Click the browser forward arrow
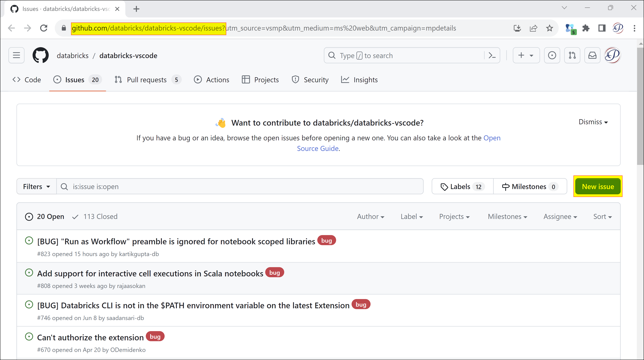 click(x=28, y=28)
